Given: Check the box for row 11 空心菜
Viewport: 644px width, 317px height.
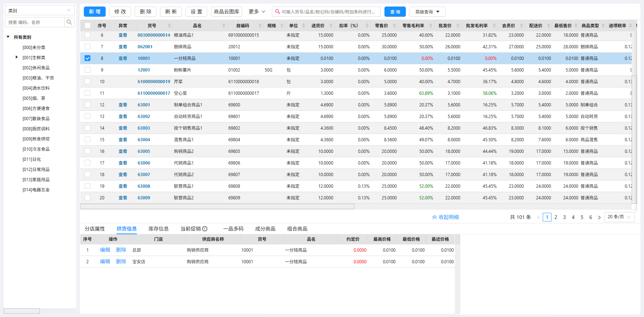Looking at the screenshot, I should [x=87, y=93].
